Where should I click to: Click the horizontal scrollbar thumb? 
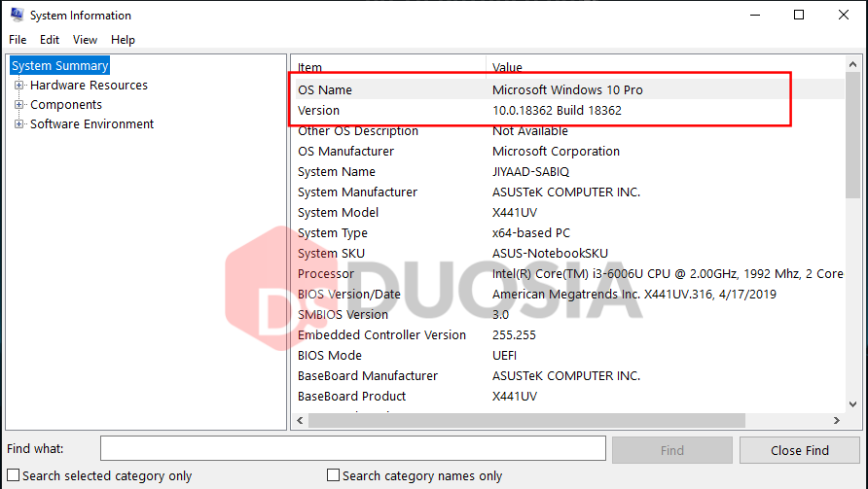coord(526,420)
